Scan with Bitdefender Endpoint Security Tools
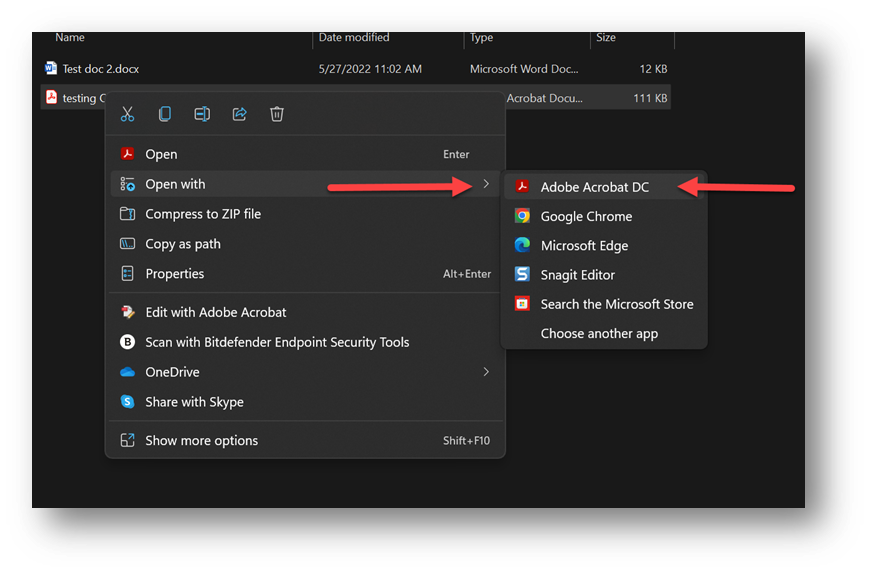The image size is (870, 573). pos(277,342)
